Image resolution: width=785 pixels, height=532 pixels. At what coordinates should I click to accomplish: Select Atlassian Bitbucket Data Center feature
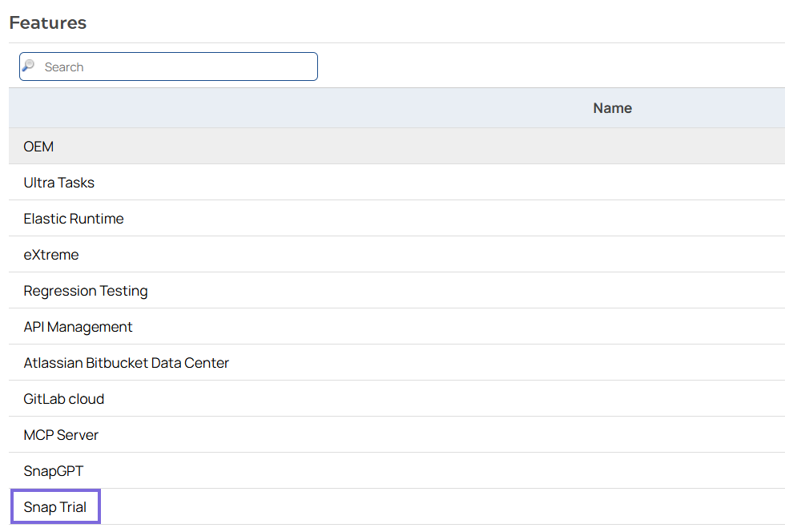click(397, 363)
